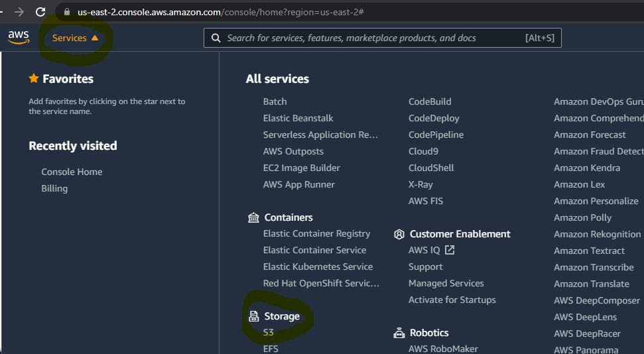
Task: Open Amazon Comprehend
Action: tap(599, 118)
